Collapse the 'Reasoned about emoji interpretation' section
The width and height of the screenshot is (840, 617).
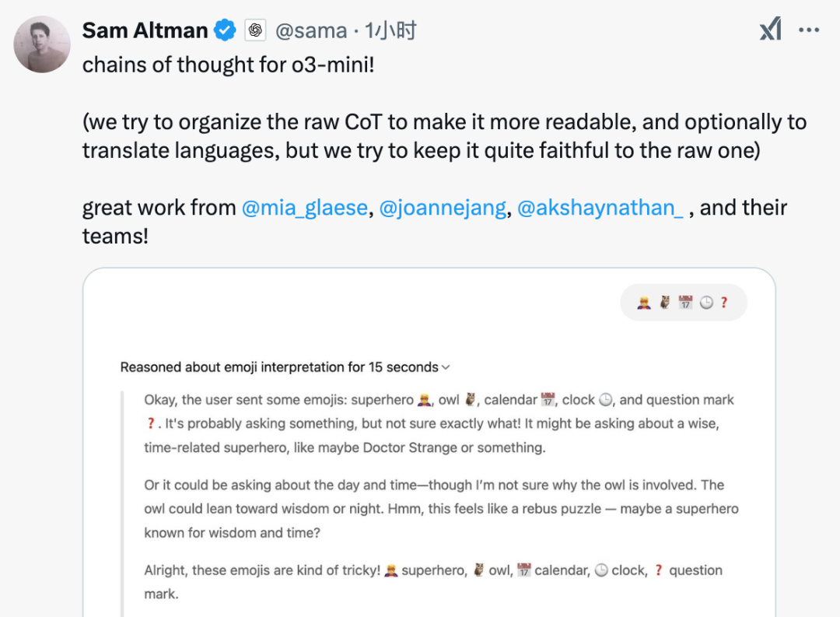coord(446,366)
